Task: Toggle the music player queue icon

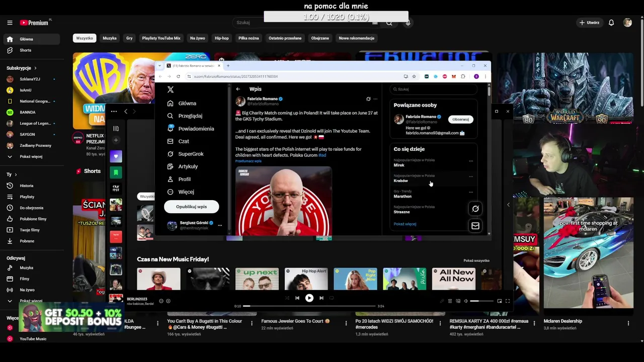Action: (x=450, y=301)
